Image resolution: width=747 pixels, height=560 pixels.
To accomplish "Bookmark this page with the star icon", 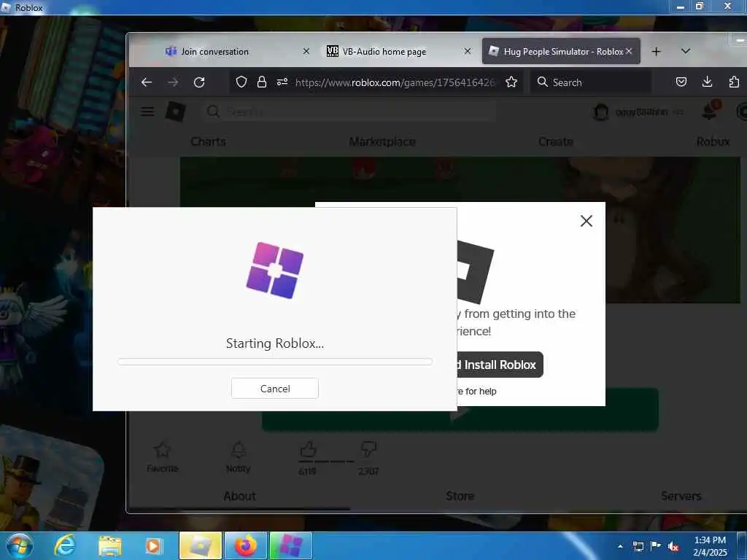I will tap(511, 82).
